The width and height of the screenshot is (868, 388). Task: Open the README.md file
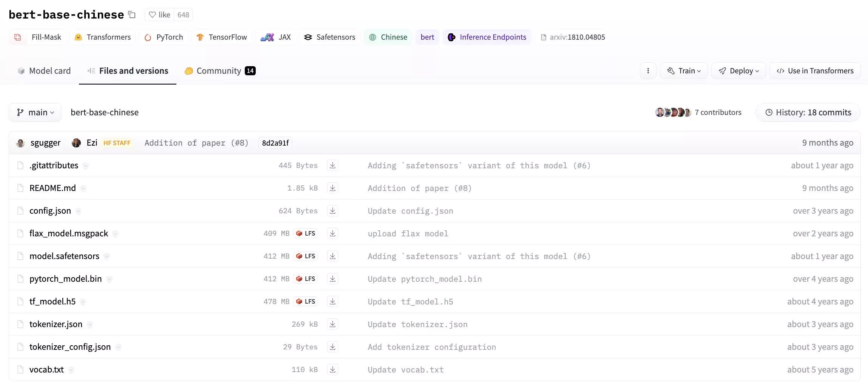pyautogui.click(x=53, y=188)
